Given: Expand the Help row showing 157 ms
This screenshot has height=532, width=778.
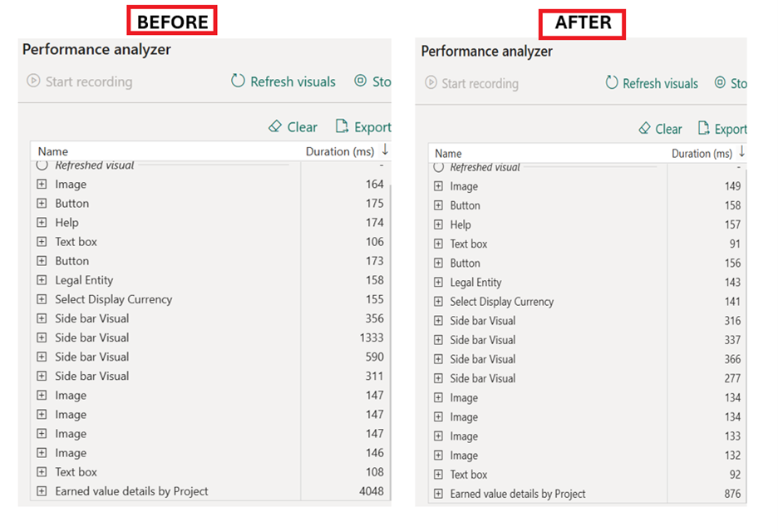Looking at the screenshot, I should pyautogui.click(x=439, y=224).
